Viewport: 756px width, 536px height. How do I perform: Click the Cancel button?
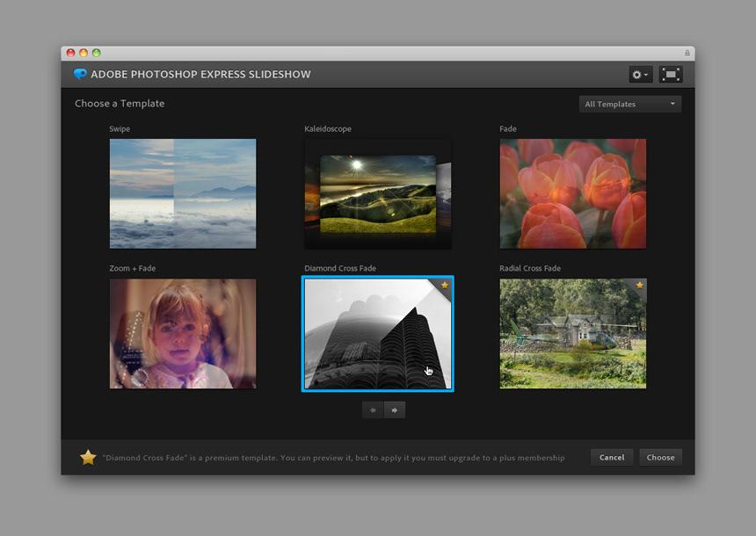pyautogui.click(x=612, y=458)
